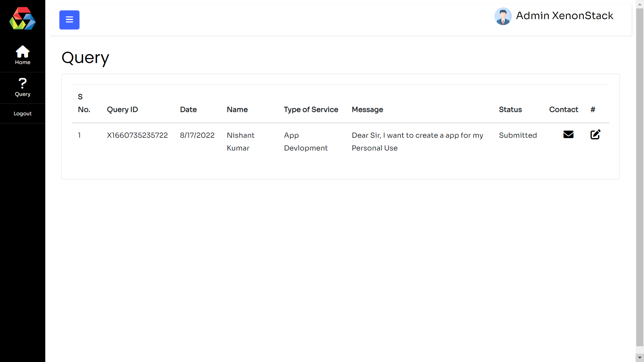Click the Query ID column header
The height and width of the screenshot is (362, 644).
(122, 110)
